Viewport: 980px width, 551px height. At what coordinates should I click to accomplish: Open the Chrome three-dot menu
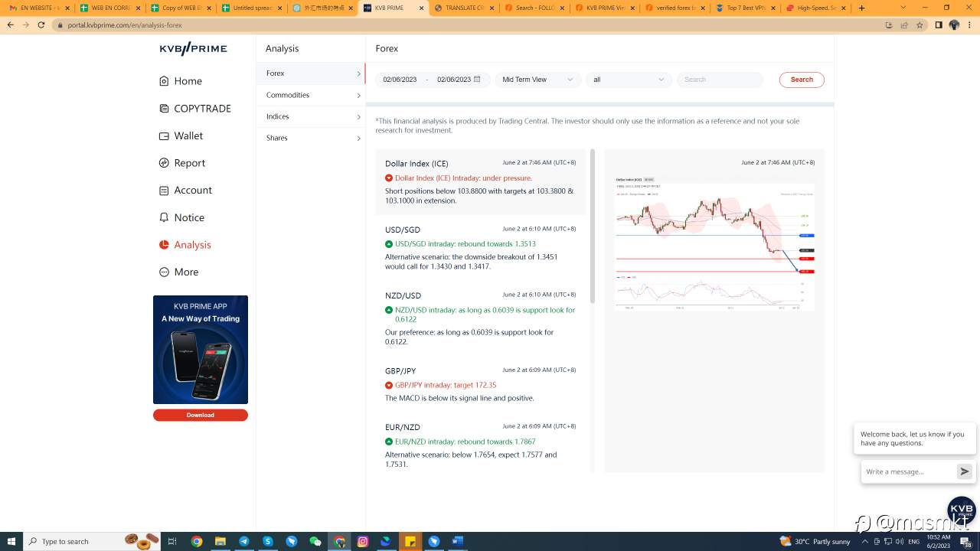(x=970, y=24)
